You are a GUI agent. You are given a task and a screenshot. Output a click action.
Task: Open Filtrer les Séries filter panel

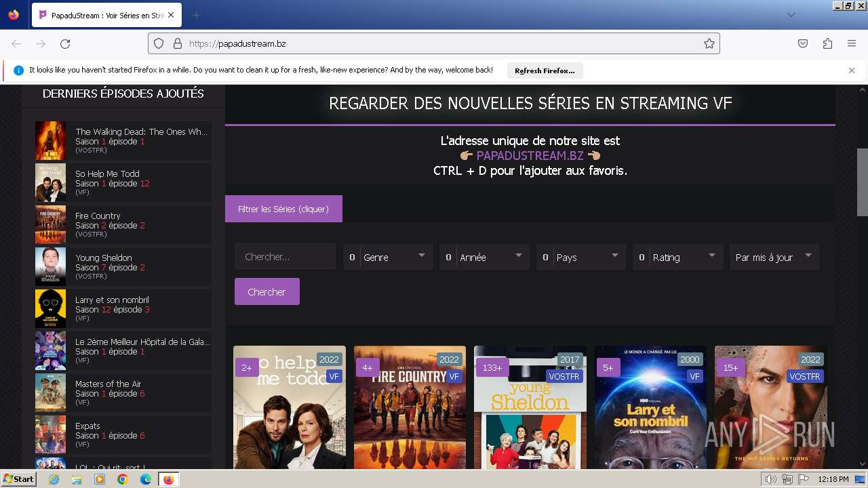(283, 209)
